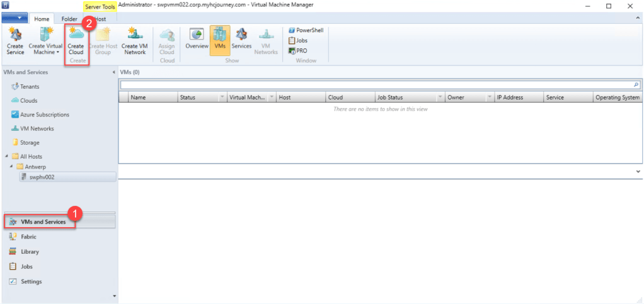Collapse the All Hosts tree node
644x304 pixels.
(6, 156)
